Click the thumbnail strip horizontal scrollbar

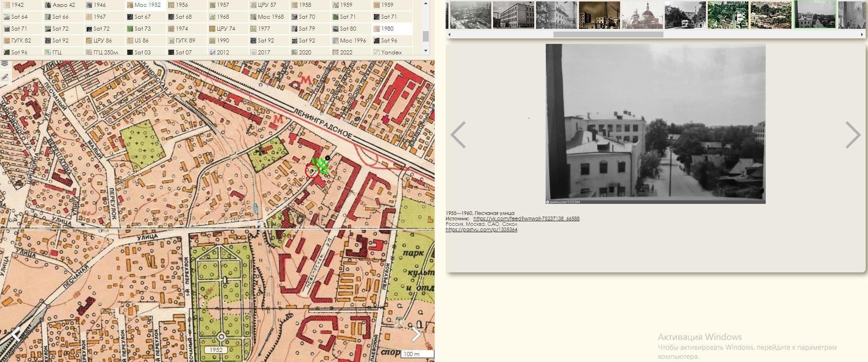point(608,34)
